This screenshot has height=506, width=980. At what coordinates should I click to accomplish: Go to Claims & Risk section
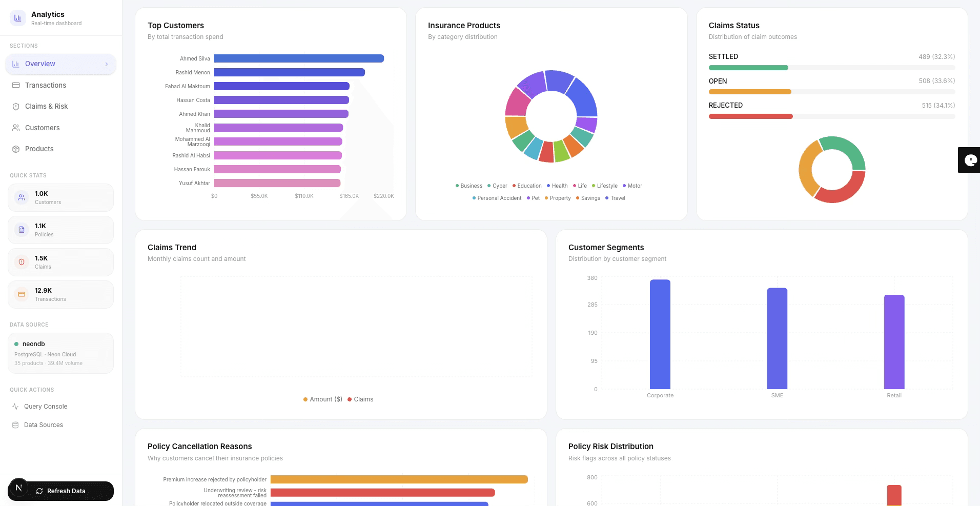46,107
